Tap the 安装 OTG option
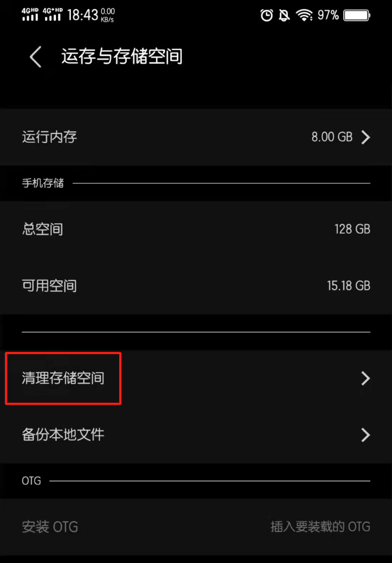This screenshot has height=563, width=392. (196, 527)
